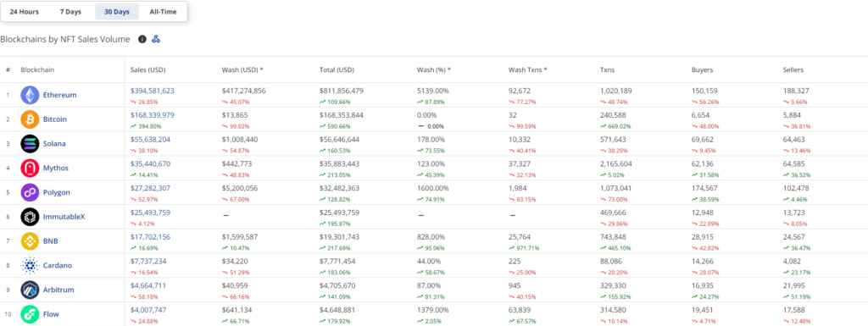This screenshot has height=326, width=868.
Task: Click Cardano sellers count 4,082
Action: (793, 261)
